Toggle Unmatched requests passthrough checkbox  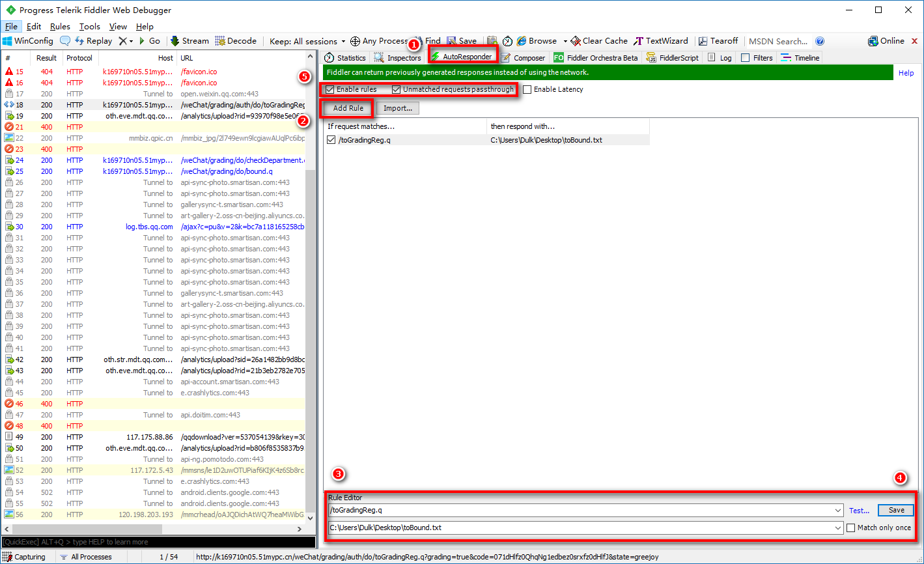(x=397, y=89)
